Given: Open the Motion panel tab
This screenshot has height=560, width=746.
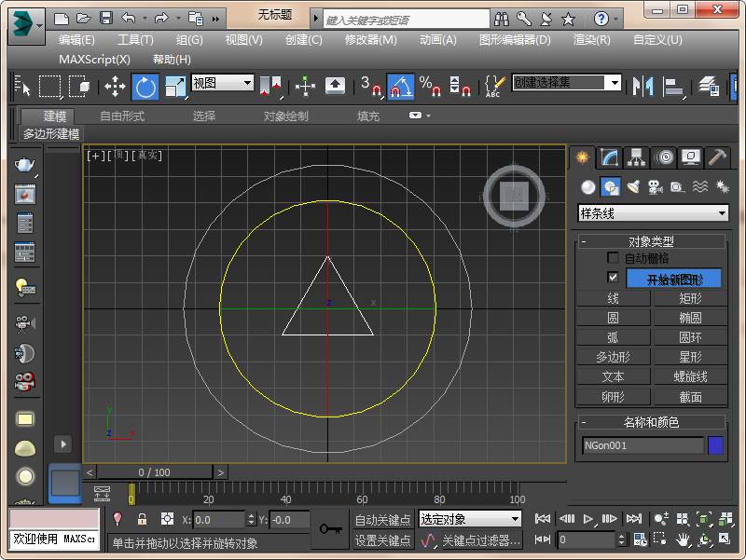Looking at the screenshot, I should click(x=664, y=157).
